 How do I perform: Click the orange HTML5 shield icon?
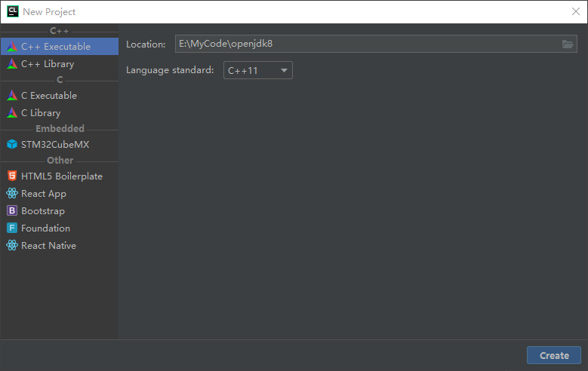(12, 176)
